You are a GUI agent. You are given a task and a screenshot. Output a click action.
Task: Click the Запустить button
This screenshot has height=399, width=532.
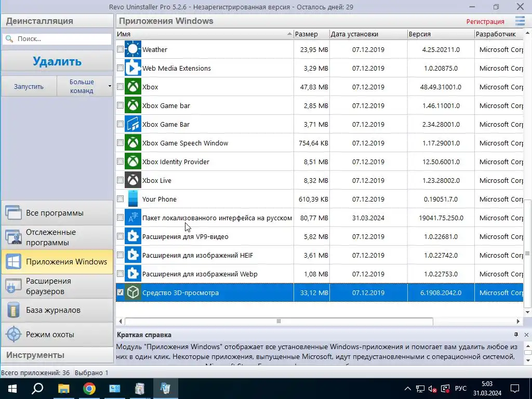point(29,86)
